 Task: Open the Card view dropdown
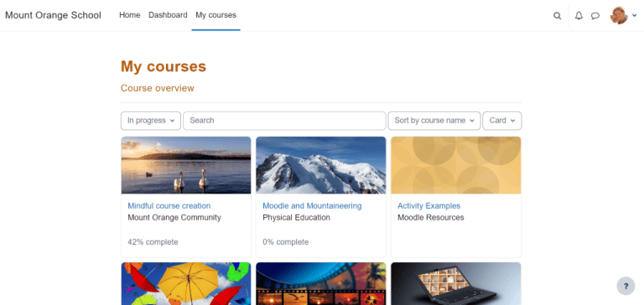(502, 121)
